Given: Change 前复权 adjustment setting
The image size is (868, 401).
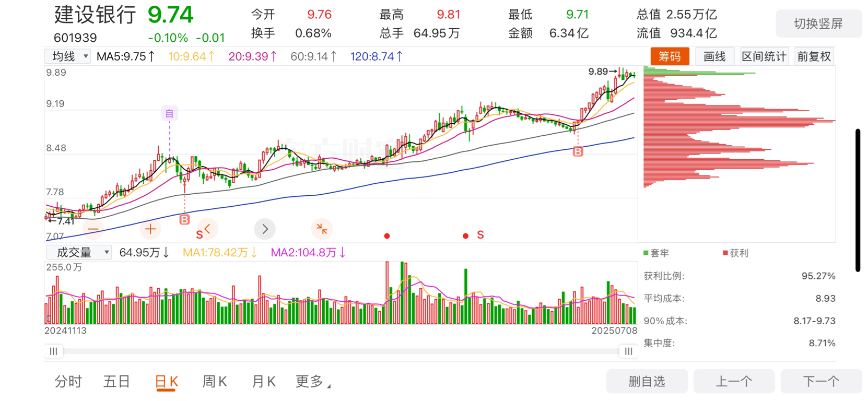Looking at the screenshot, I should tap(814, 56).
